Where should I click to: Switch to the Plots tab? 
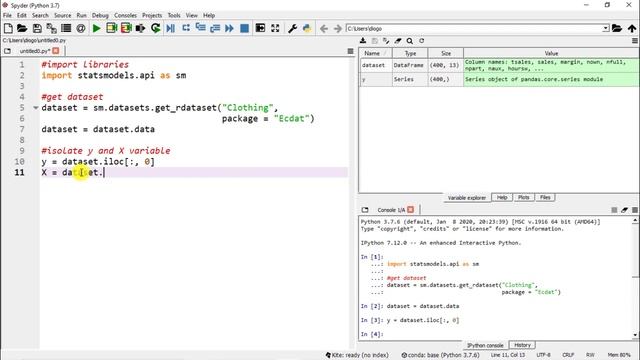[x=524, y=198]
